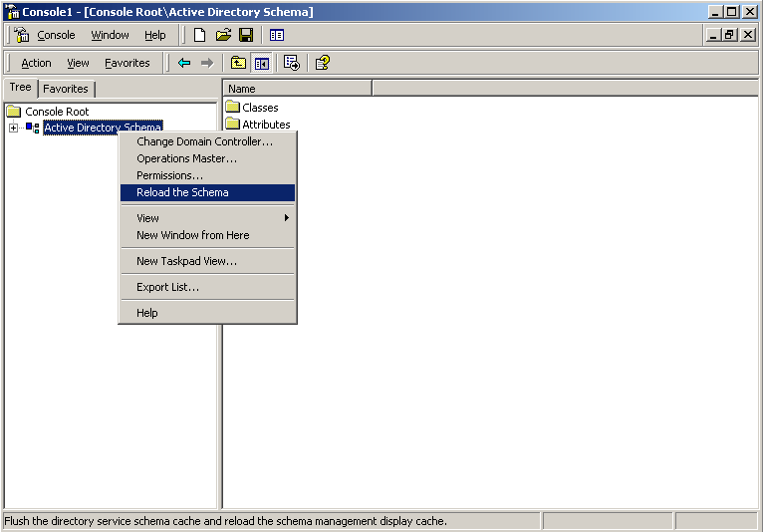Choose Export List in context menu
This screenshot has width=763, height=532.
(208, 287)
